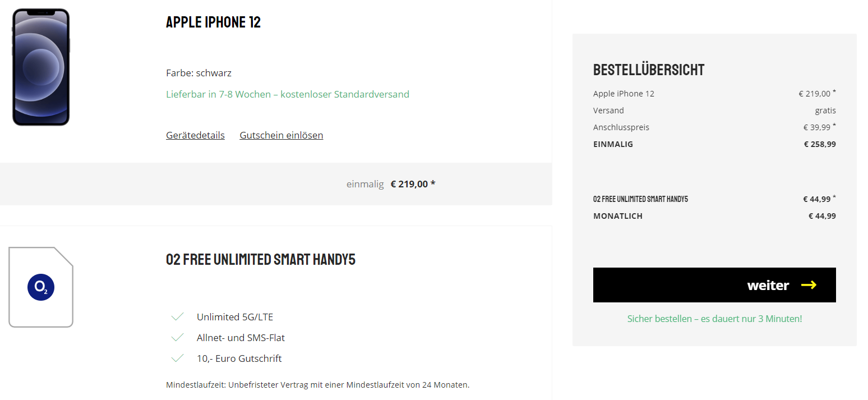Click the iPhone 12 product image
The height and width of the screenshot is (400, 868).
[x=41, y=67]
